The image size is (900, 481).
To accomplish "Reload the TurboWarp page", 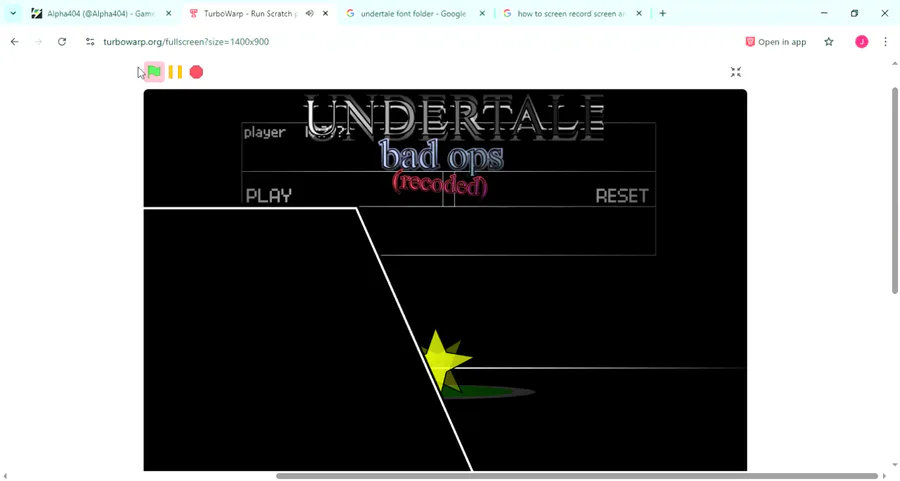I will tap(62, 41).
